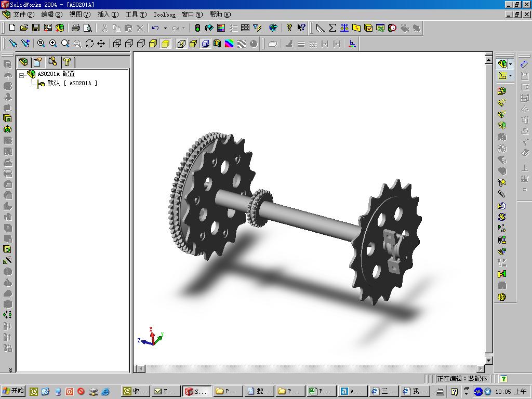Click Internet Explorer quick launch icon
The width and height of the screenshot is (532, 399).
(105, 392)
